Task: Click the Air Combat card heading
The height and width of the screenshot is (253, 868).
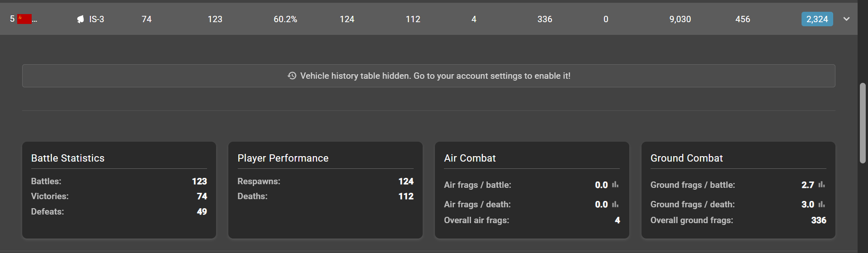Action: [x=470, y=158]
